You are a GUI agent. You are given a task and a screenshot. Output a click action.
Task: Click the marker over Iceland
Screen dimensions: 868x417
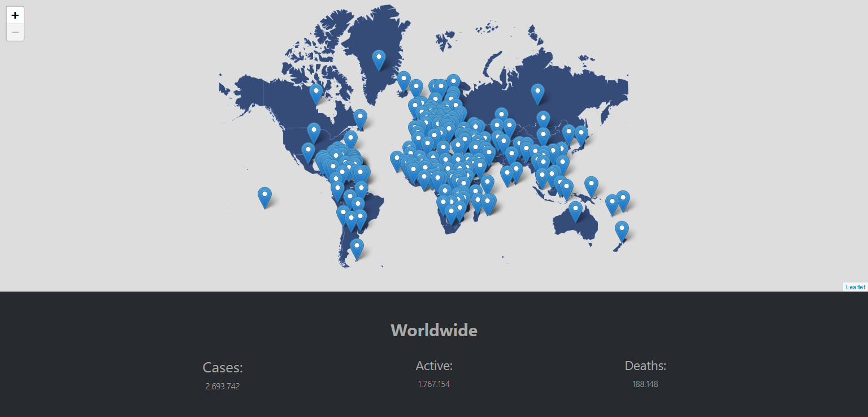[403, 82]
